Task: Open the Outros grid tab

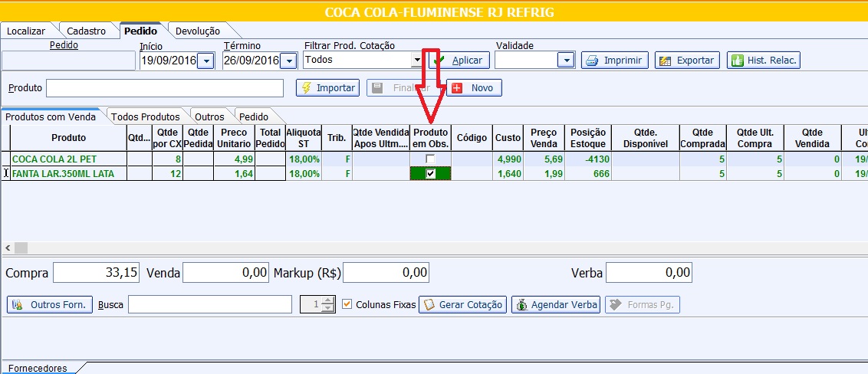Action: coord(209,116)
